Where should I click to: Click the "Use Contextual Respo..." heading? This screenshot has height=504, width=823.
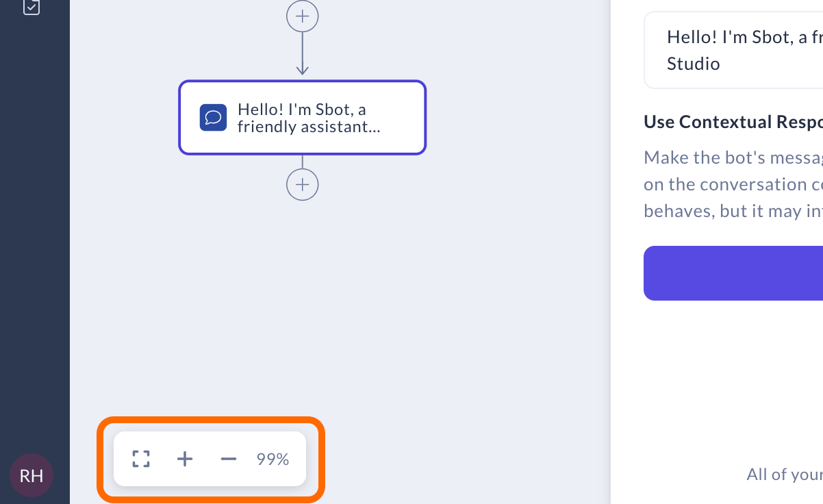733,122
